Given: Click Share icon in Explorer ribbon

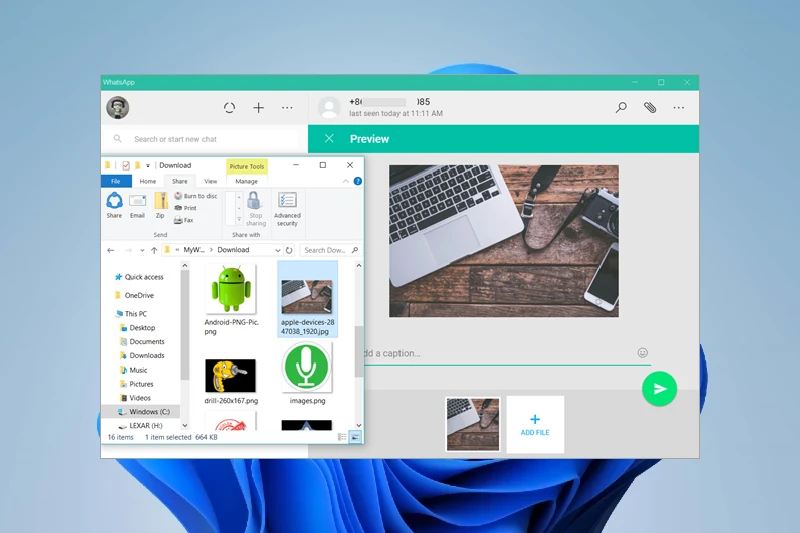Looking at the screenshot, I should (x=114, y=205).
